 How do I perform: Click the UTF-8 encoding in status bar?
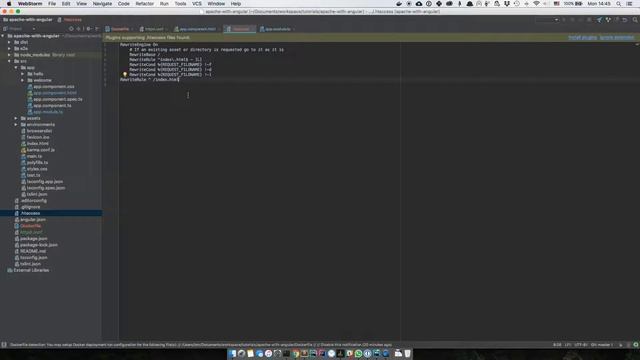(580, 345)
